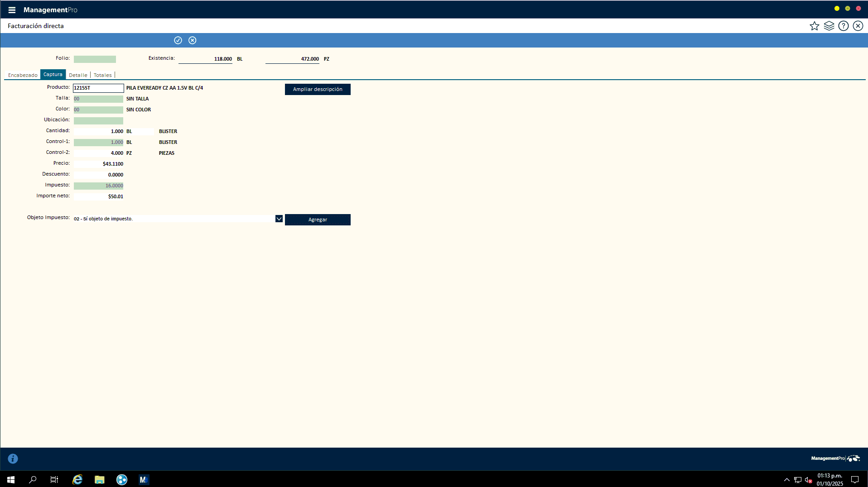Show hidden system tray icons
The width and height of the screenshot is (868, 487).
point(786,480)
